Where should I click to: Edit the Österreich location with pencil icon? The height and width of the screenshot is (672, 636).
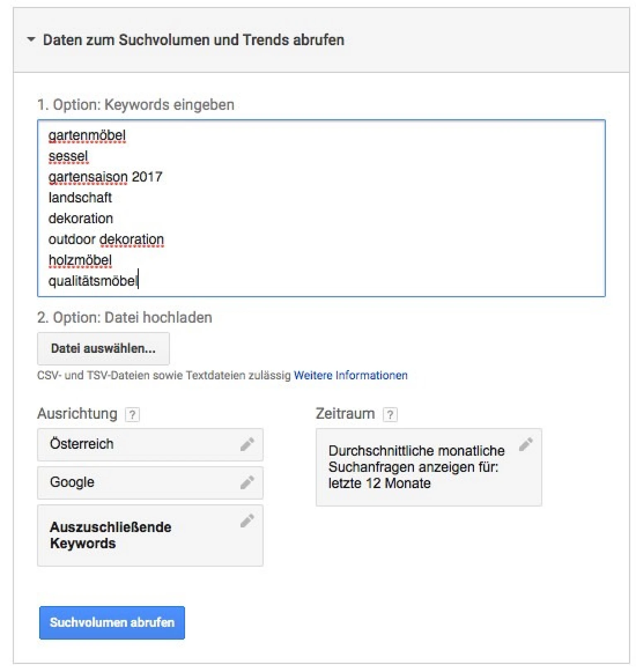click(x=247, y=444)
